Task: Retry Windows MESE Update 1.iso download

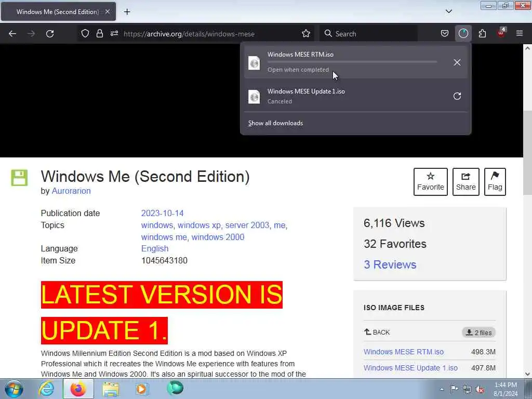Action: tap(457, 96)
